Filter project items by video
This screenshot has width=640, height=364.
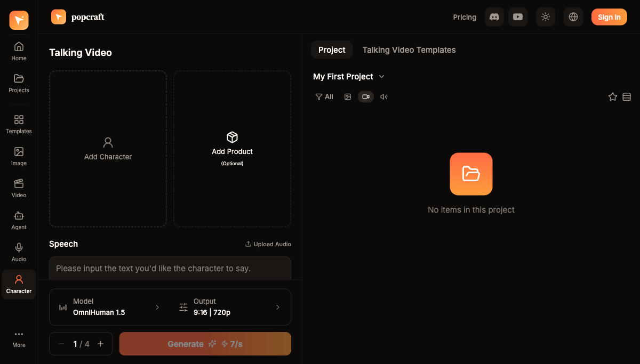tap(365, 97)
